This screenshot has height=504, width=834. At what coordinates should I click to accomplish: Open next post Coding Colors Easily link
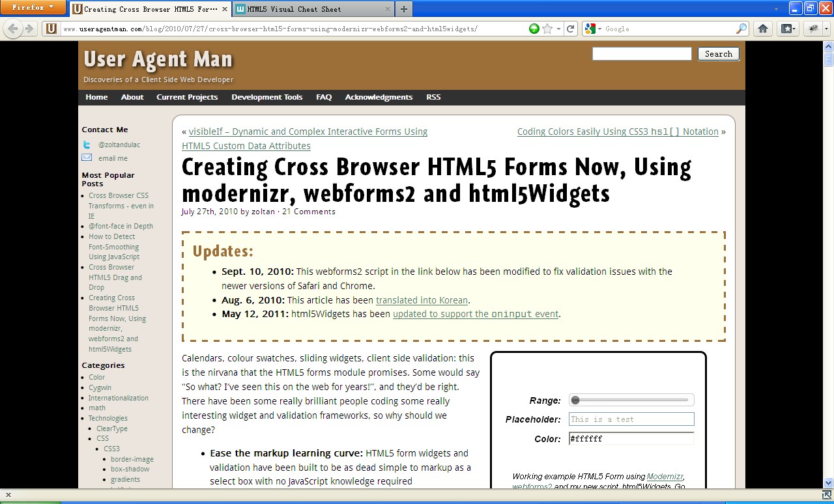618,132
